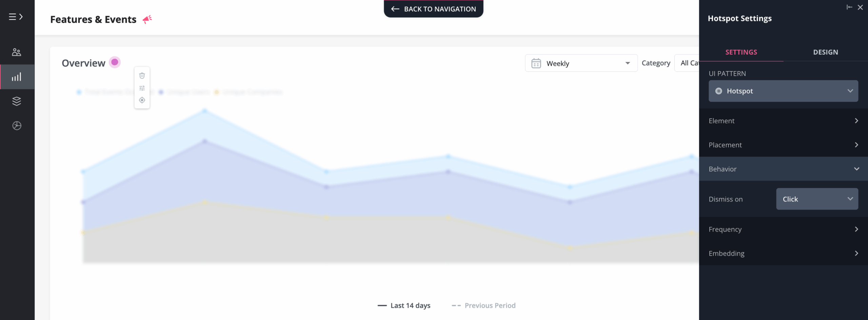The image size is (868, 320).
Task: Open the Dismiss on Click dropdown
Action: pos(817,199)
